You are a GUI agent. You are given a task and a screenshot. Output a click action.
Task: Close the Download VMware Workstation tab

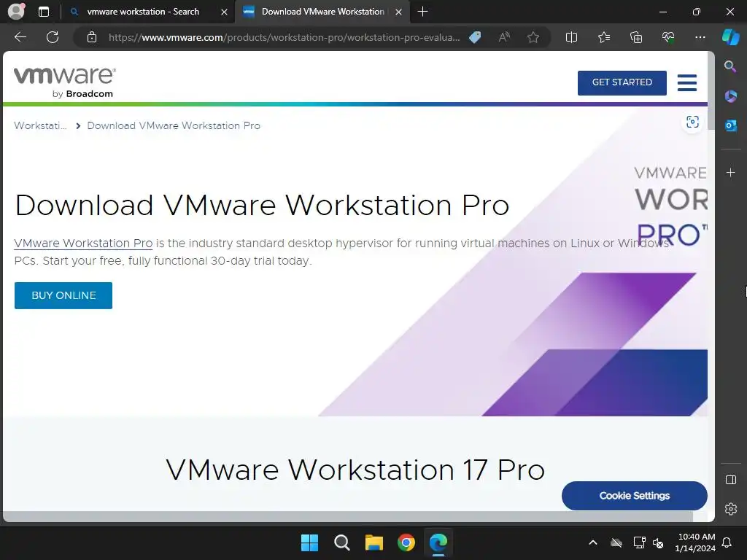(x=399, y=12)
